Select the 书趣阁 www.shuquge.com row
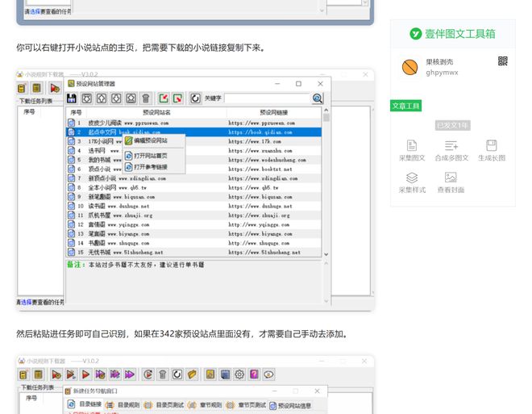 pyautogui.click(x=193, y=243)
